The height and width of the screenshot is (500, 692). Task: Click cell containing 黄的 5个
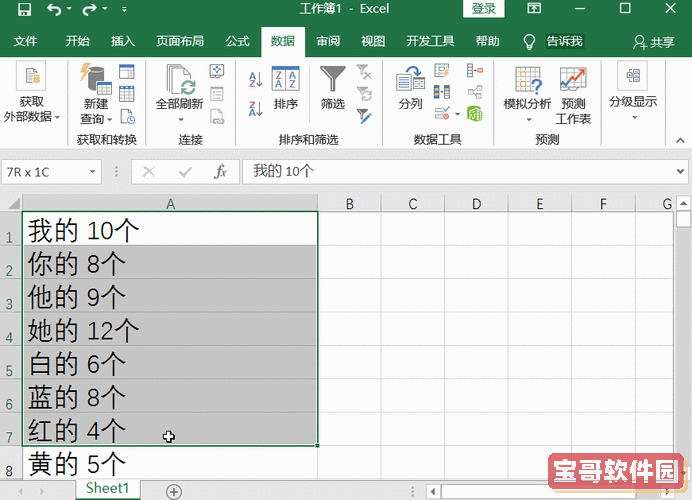click(170, 464)
